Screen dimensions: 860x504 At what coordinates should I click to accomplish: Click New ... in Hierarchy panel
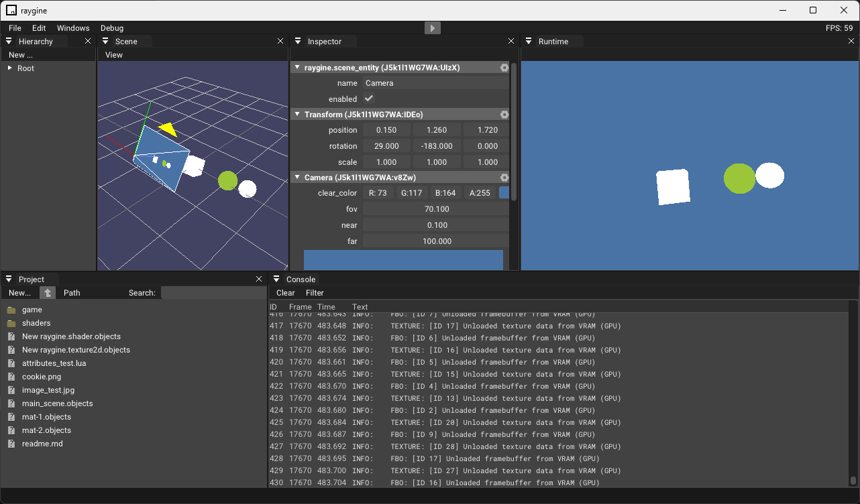[x=21, y=55]
